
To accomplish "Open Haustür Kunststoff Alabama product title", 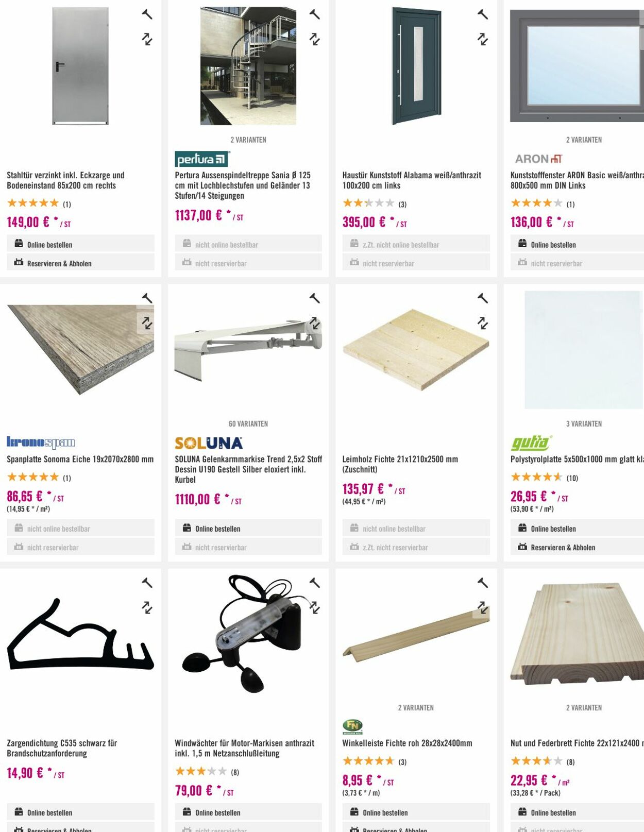I will tap(412, 180).
